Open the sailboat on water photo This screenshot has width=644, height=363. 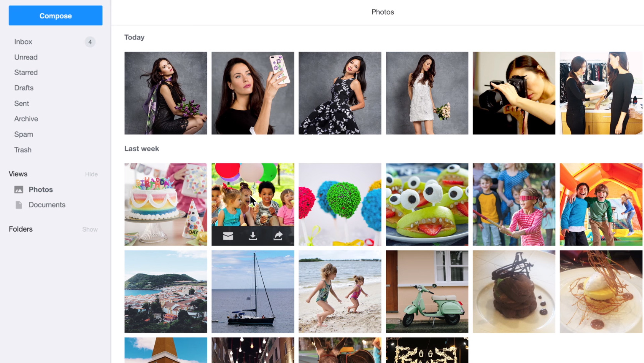(x=253, y=292)
